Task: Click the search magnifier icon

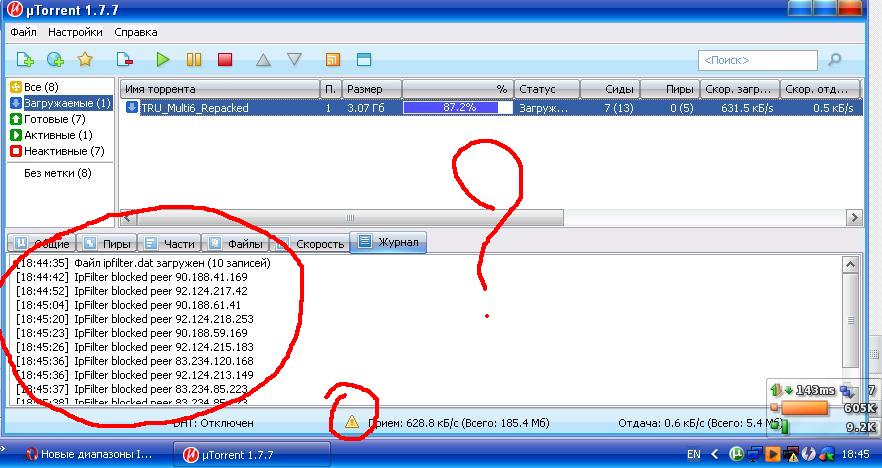Action: click(x=835, y=61)
